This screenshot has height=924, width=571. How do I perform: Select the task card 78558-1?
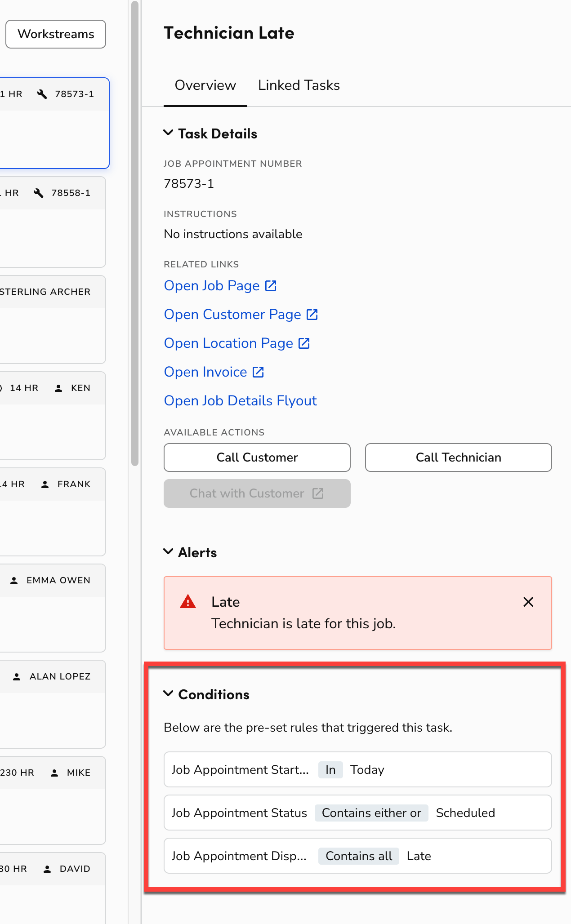(x=53, y=222)
